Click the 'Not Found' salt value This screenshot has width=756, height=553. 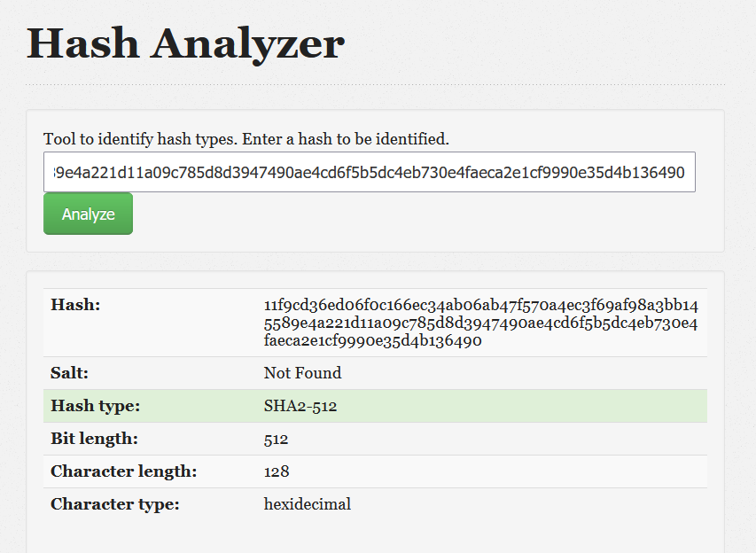[x=302, y=373]
